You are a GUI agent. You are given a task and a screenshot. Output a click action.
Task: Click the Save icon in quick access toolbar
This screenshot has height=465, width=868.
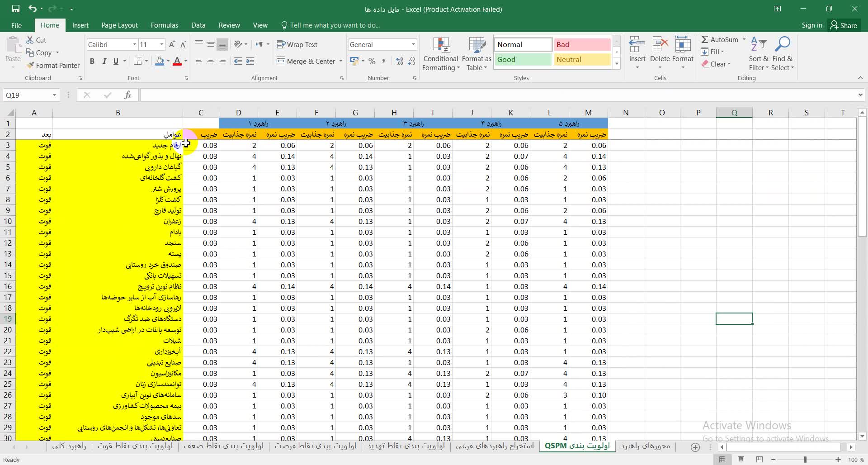pyautogui.click(x=16, y=9)
